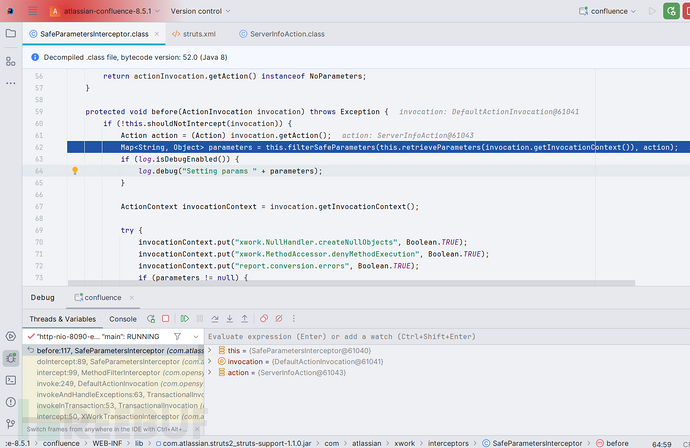Click breadcrumb xwork in status bar
The width and height of the screenshot is (690, 448).
pos(404,443)
